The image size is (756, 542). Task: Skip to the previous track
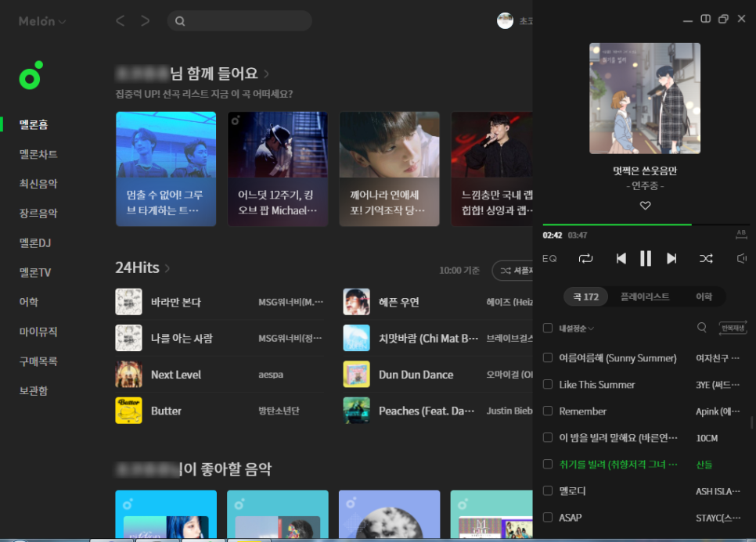[x=621, y=259]
